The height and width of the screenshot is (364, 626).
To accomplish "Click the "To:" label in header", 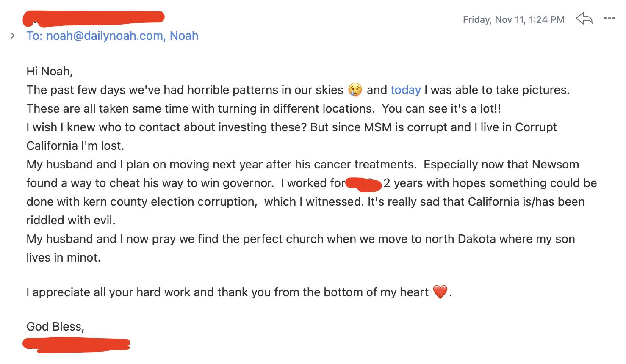I will (34, 36).
